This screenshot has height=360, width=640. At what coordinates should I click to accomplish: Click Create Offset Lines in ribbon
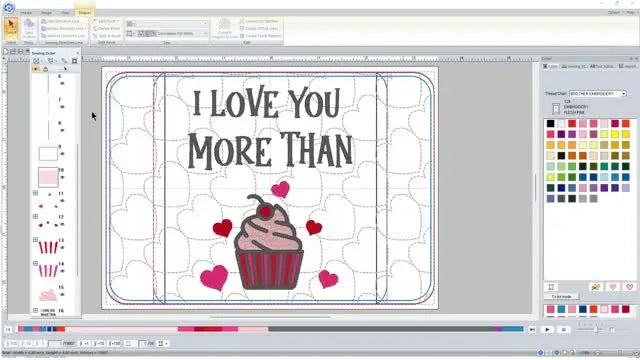(260, 28)
